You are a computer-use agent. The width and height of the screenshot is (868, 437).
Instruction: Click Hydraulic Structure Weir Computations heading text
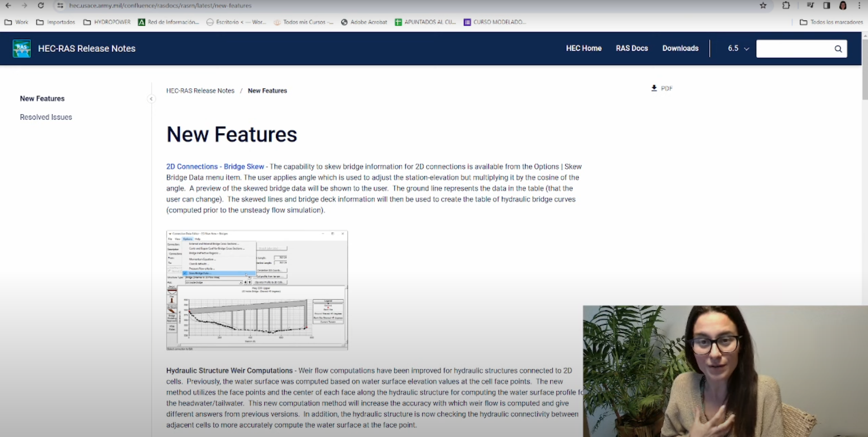pyautogui.click(x=229, y=370)
